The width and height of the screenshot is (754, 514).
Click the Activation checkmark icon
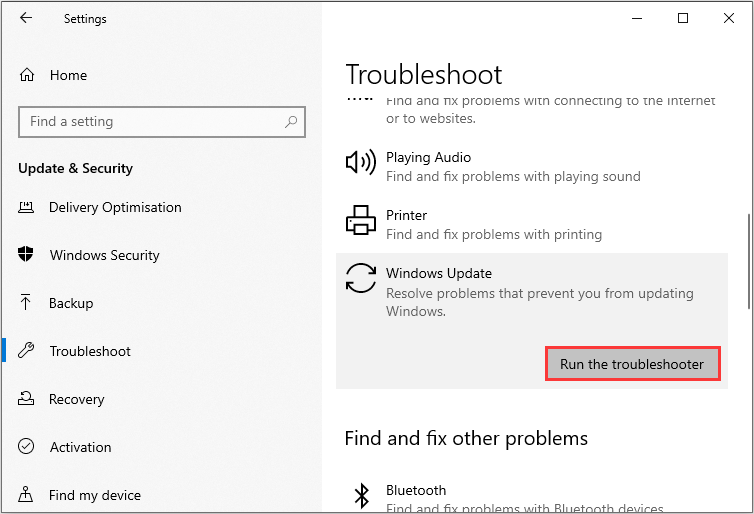click(x=27, y=447)
